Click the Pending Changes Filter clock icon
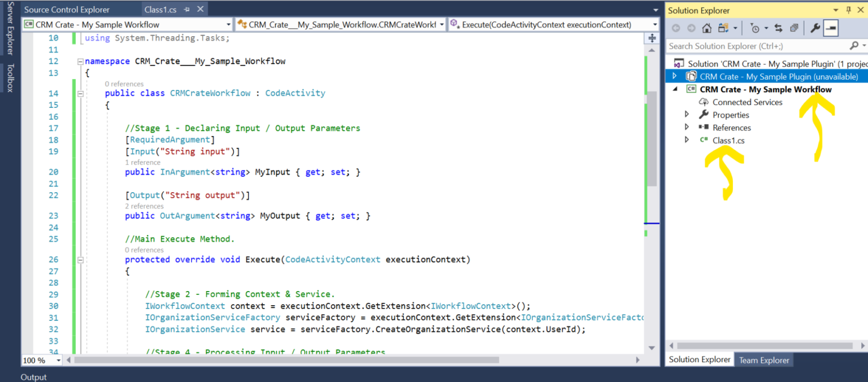This screenshot has width=868, height=382. pos(754,28)
